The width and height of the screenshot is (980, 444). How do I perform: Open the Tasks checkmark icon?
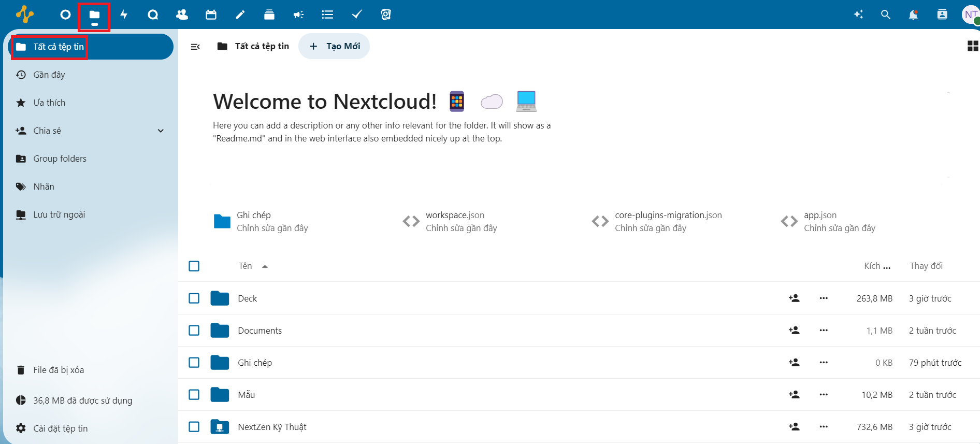click(x=356, y=15)
